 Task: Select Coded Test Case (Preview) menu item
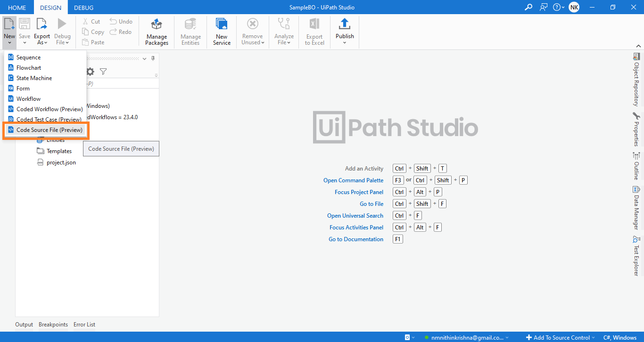(x=45, y=120)
